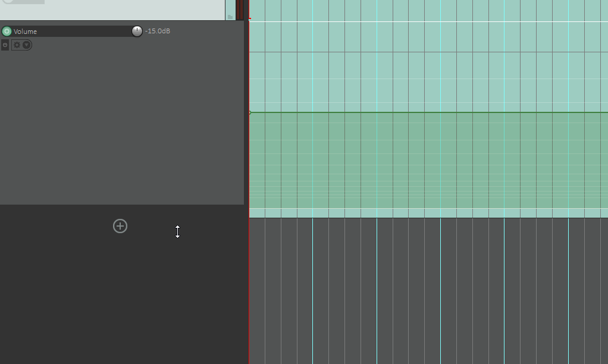Viewport: 608px width, 364px height.
Task: Click the cyan edit cursor line in the timeline
Action: click(x=441, y=285)
